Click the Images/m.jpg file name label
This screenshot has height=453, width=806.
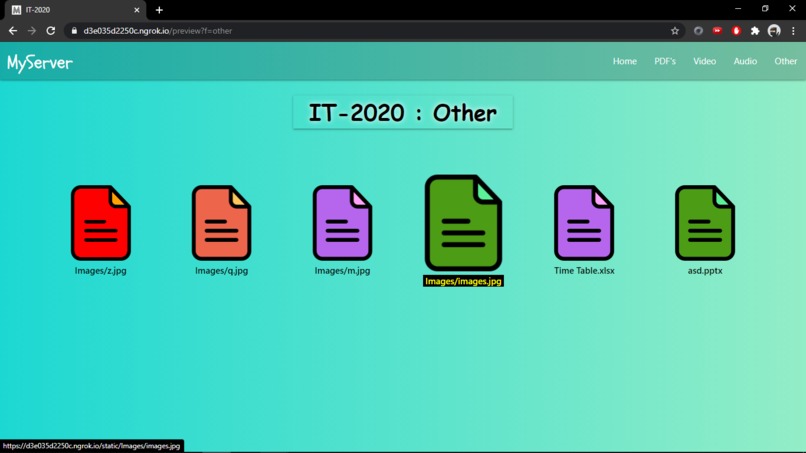pyautogui.click(x=342, y=270)
